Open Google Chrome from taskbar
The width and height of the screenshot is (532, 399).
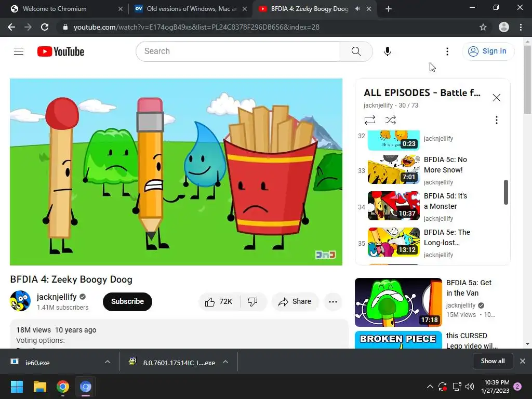63,387
